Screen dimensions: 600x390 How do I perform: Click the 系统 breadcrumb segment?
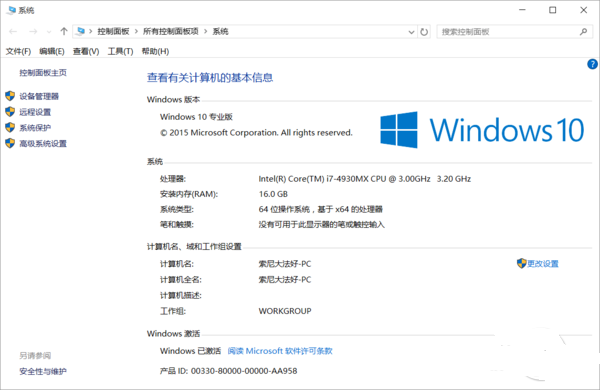tap(220, 31)
